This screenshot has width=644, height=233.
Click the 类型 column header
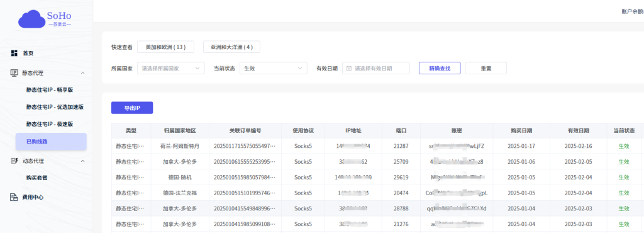point(131,130)
